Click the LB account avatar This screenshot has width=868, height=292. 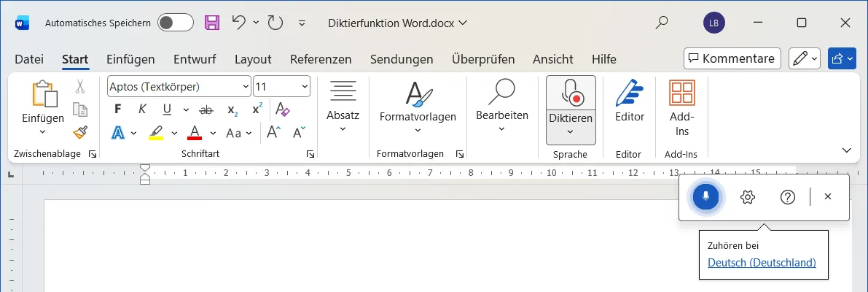[x=714, y=23]
